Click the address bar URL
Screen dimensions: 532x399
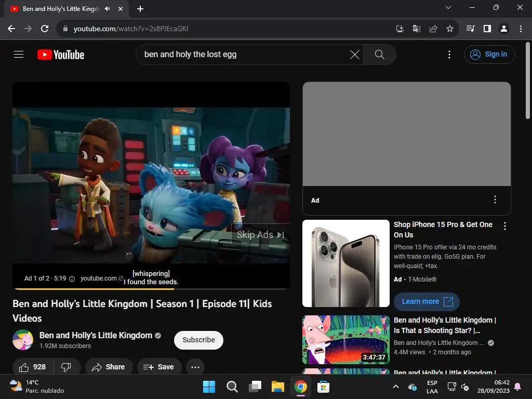click(x=131, y=29)
